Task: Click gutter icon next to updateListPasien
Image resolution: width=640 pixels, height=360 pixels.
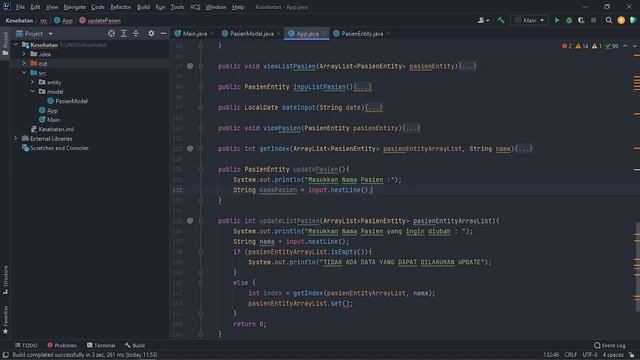Action: (x=190, y=220)
